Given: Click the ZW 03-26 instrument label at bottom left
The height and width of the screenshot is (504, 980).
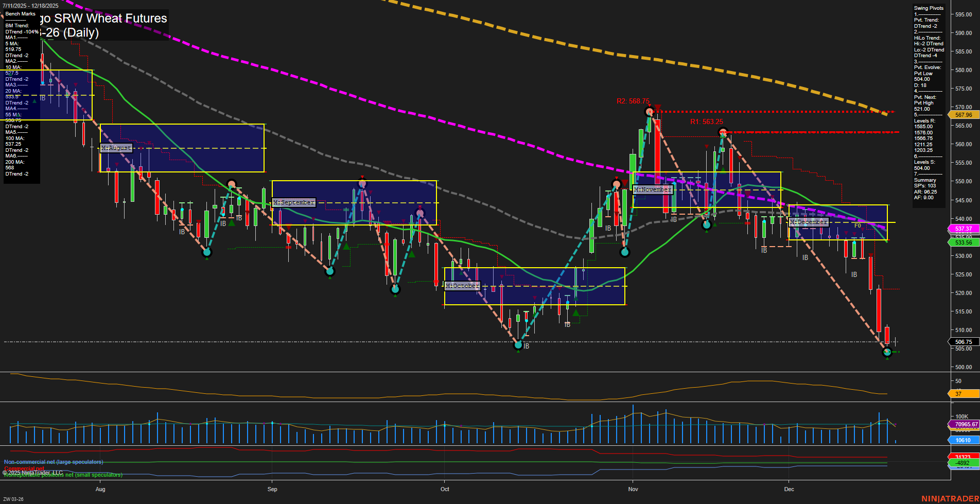Looking at the screenshot, I should tap(13, 498).
